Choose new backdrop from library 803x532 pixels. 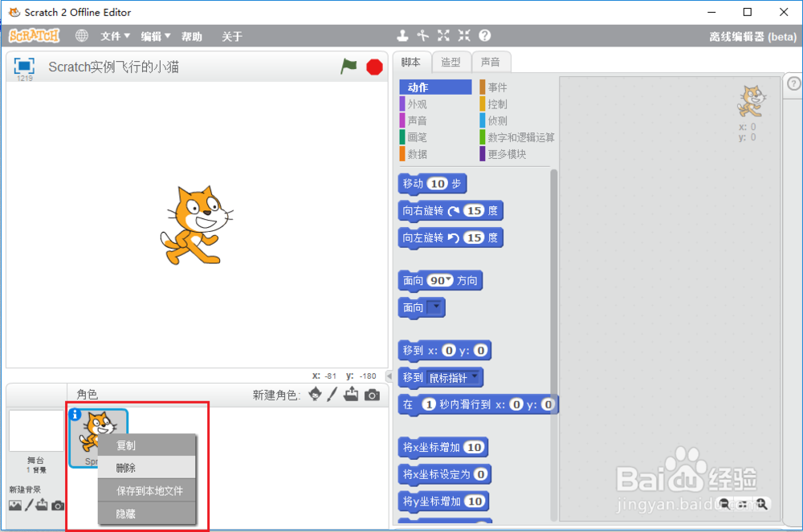click(x=14, y=506)
